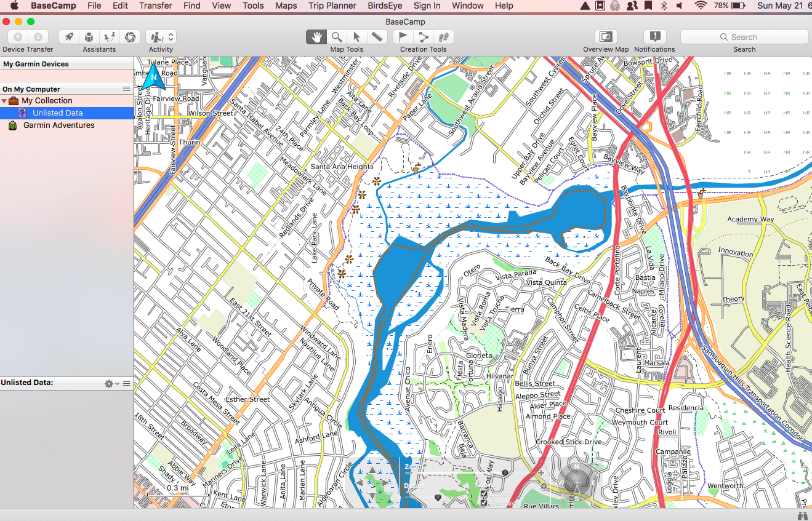Click inside the Search field
The width and height of the screenshot is (812, 521).
click(744, 37)
